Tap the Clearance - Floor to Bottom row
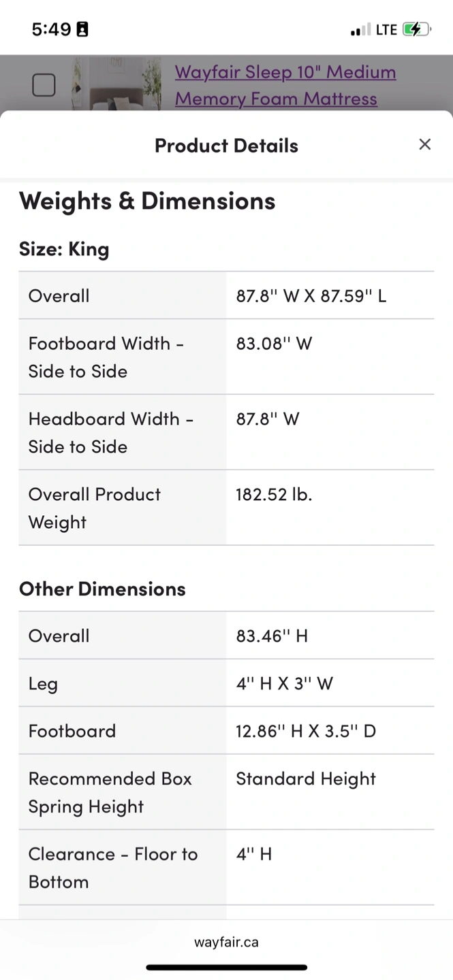 [226, 868]
